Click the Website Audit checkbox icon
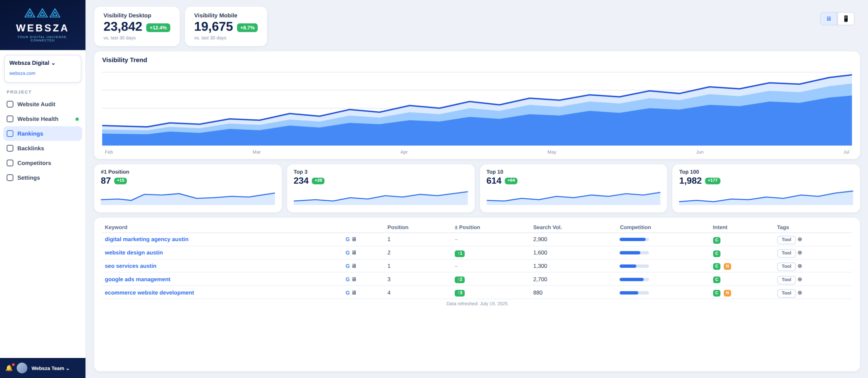This screenshot has width=868, height=378. (x=10, y=104)
